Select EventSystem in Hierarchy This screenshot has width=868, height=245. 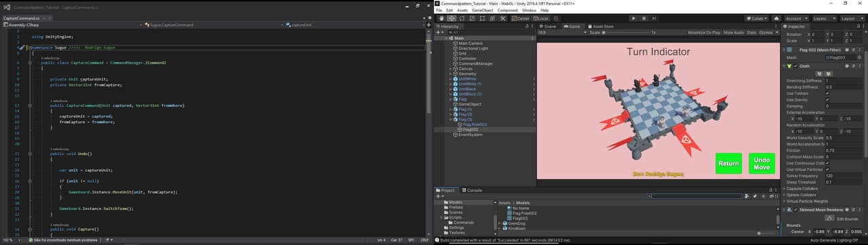click(x=471, y=135)
